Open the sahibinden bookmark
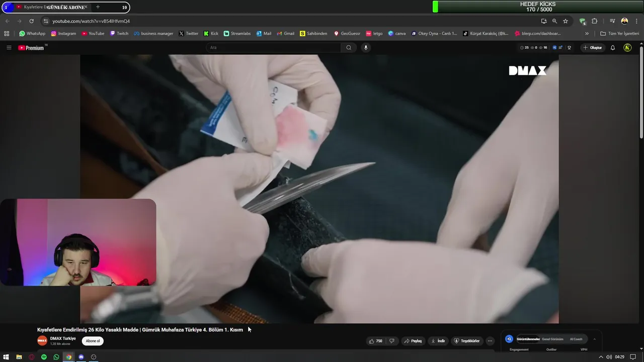Viewport: 644px width, 362px height. pos(313,34)
